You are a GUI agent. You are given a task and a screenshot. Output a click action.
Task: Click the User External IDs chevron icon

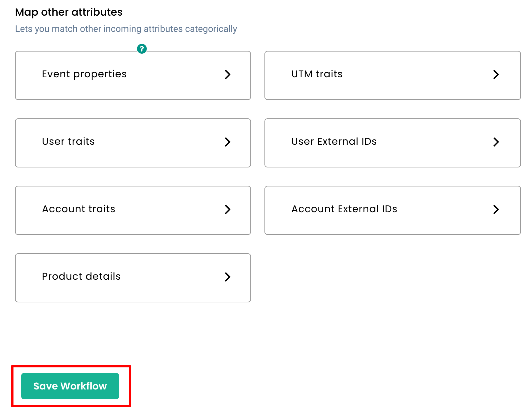click(x=496, y=142)
